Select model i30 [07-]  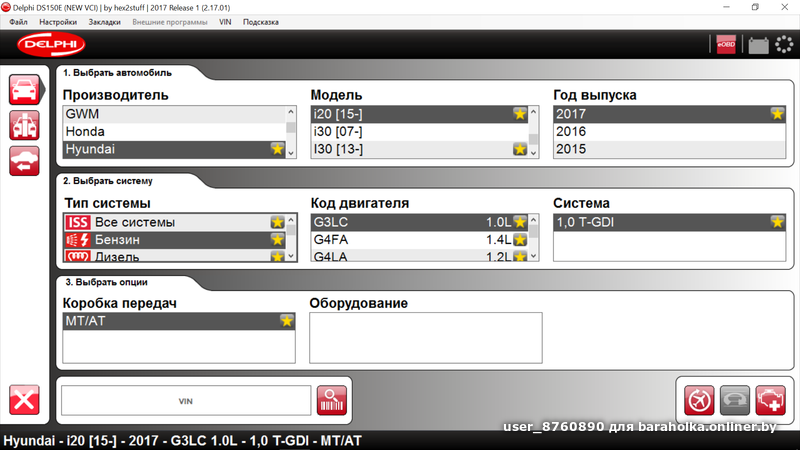click(419, 132)
